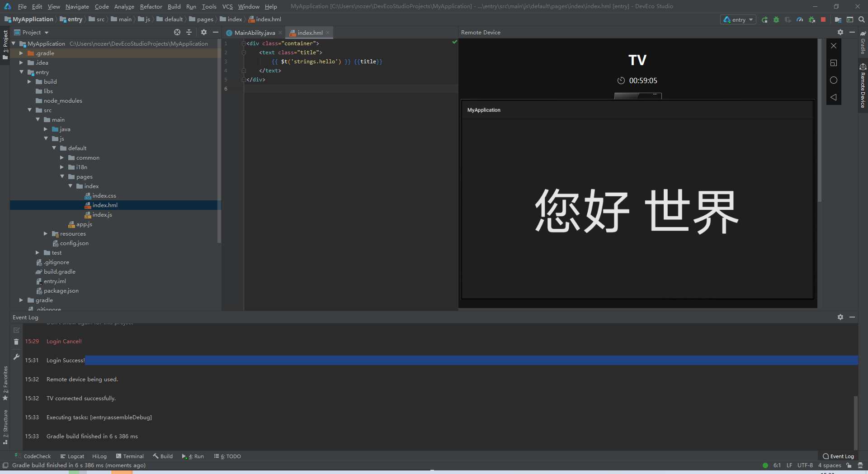Expand the .idea folder

click(x=21, y=62)
